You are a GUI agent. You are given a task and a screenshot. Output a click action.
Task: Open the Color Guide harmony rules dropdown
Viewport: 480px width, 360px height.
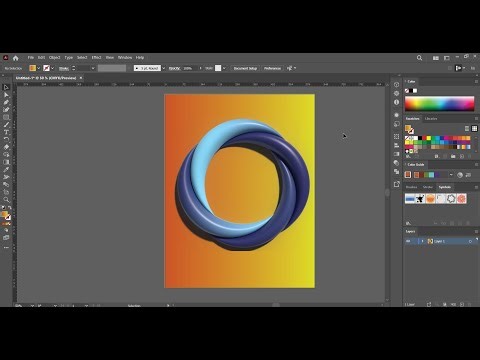tap(451, 175)
